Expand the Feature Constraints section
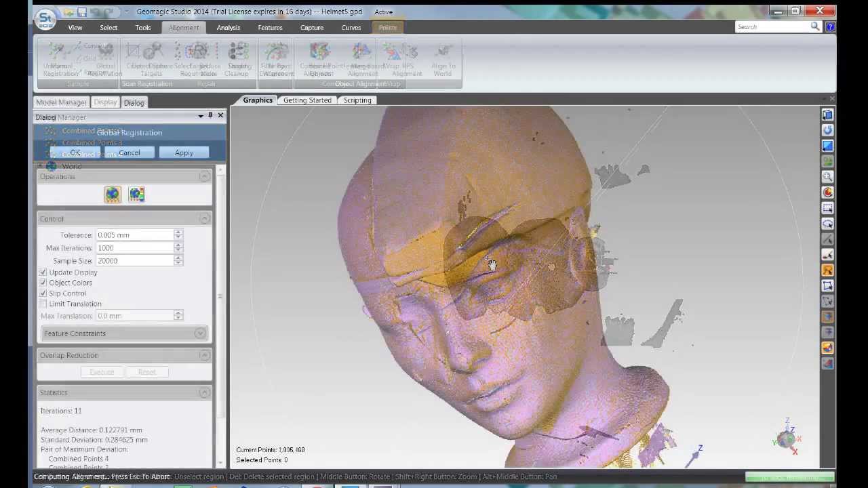Screen dimensions: 868x488 (199, 333)
